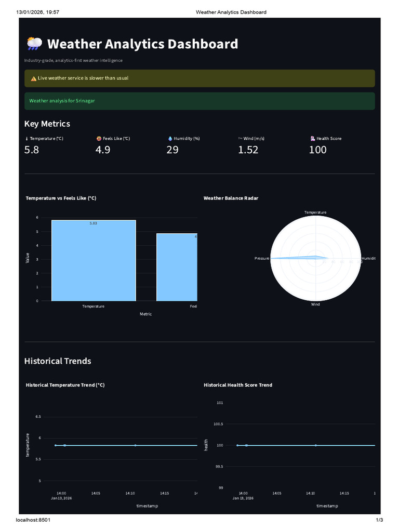Click the 'Historical Trends' section heading

coord(58,361)
